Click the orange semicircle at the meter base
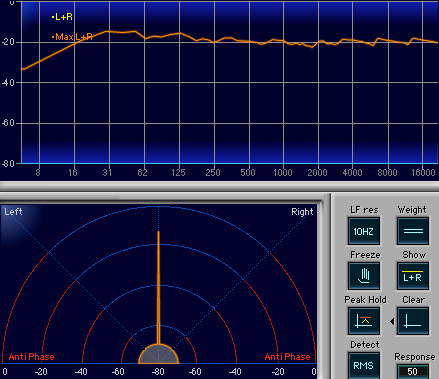Viewport: 439px width, 379px height. coord(158,354)
